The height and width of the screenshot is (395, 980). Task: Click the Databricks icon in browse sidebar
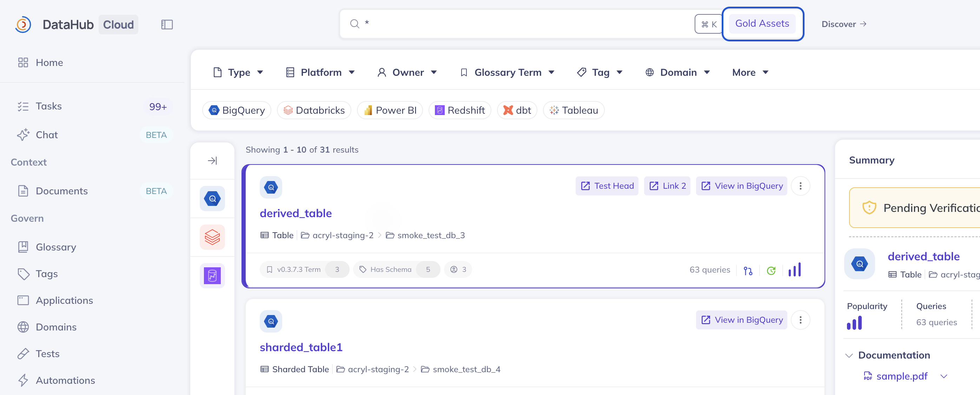pos(212,237)
